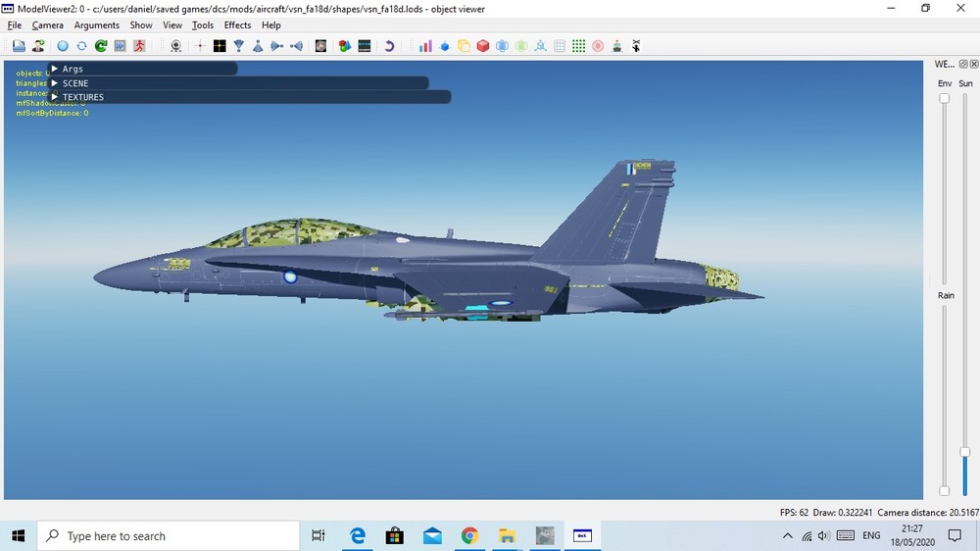The height and width of the screenshot is (551, 980).
Task: Open the Effects menu
Action: tap(237, 25)
